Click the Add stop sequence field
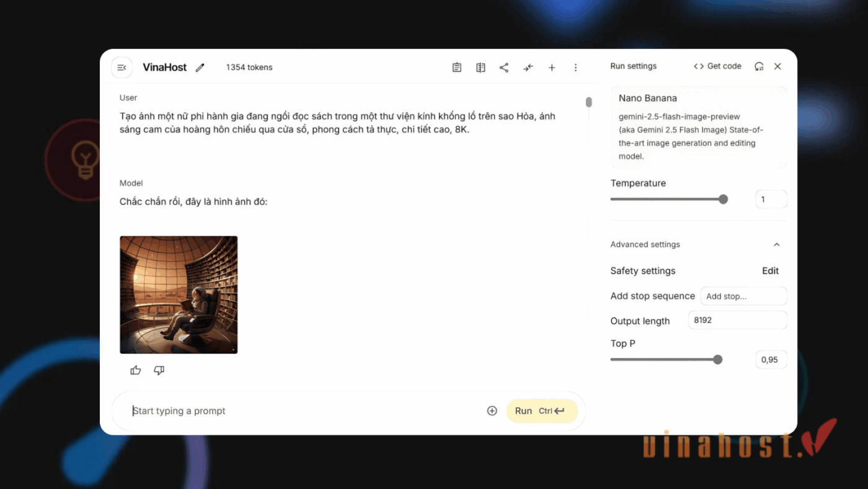The image size is (868, 489). click(743, 296)
